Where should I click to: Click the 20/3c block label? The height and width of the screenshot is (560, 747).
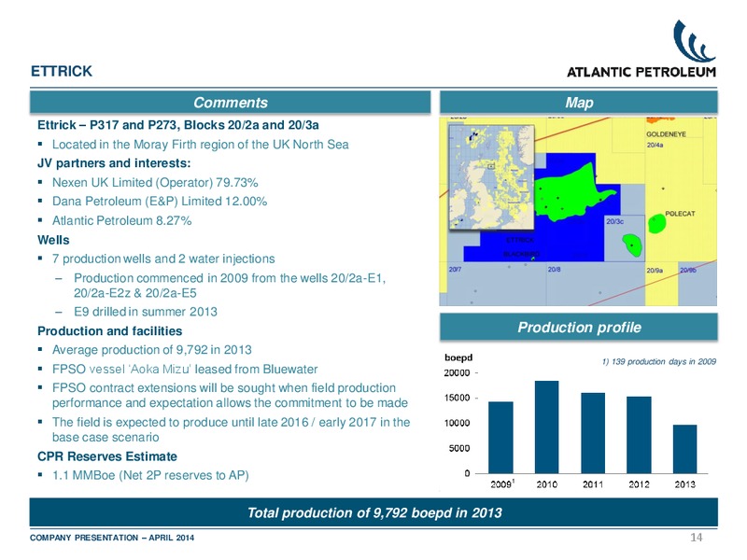tap(614, 221)
